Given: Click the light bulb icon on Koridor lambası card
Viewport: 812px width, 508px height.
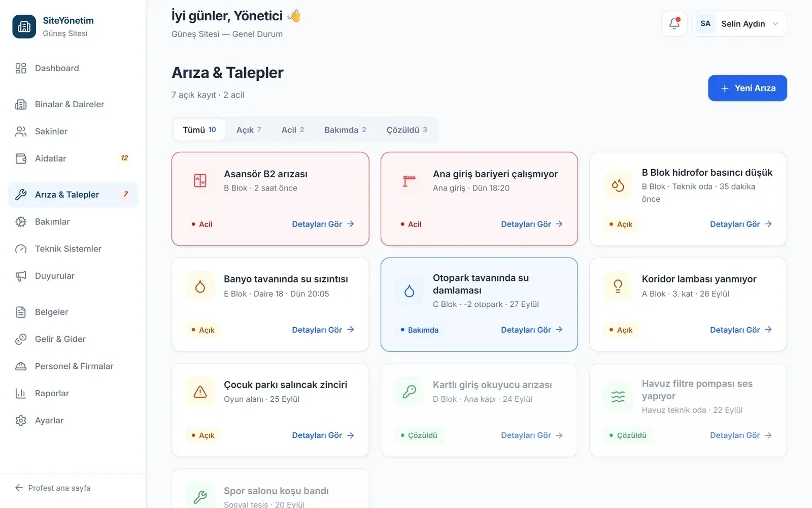Looking at the screenshot, I should pyautogui.click(x=618, y=287).
